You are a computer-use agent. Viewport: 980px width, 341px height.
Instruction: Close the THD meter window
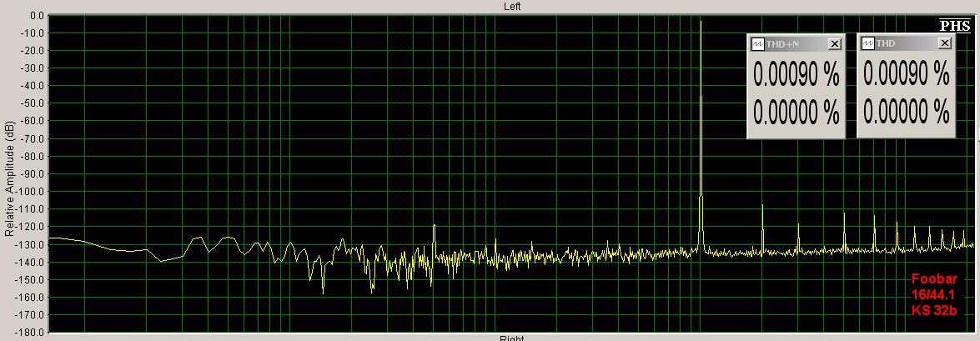944,43
